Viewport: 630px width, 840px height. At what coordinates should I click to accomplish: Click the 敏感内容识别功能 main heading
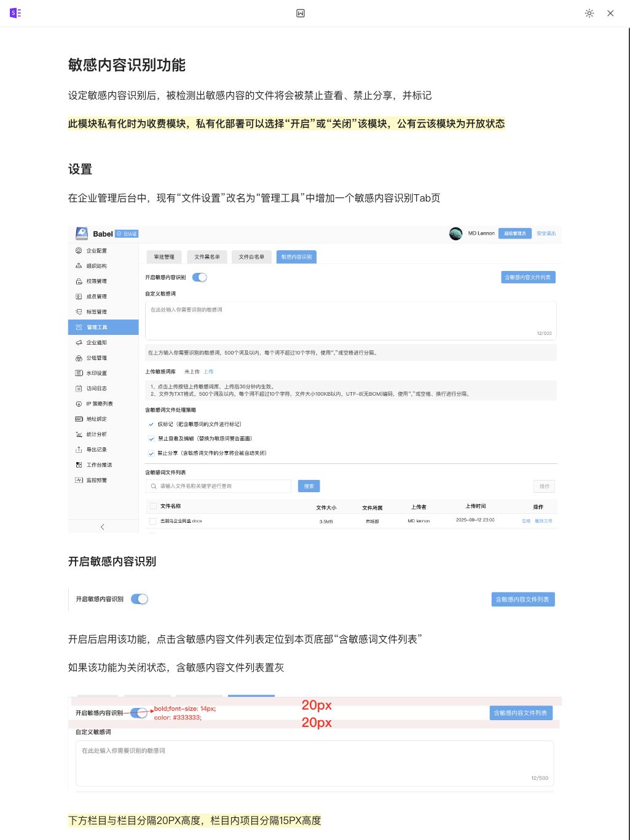click(x=127, y=65)
